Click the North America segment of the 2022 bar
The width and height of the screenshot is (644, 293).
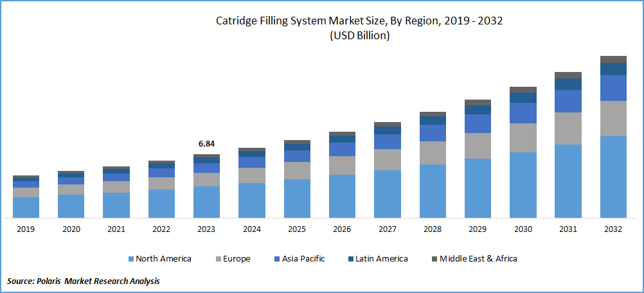(x=161, y=204)
